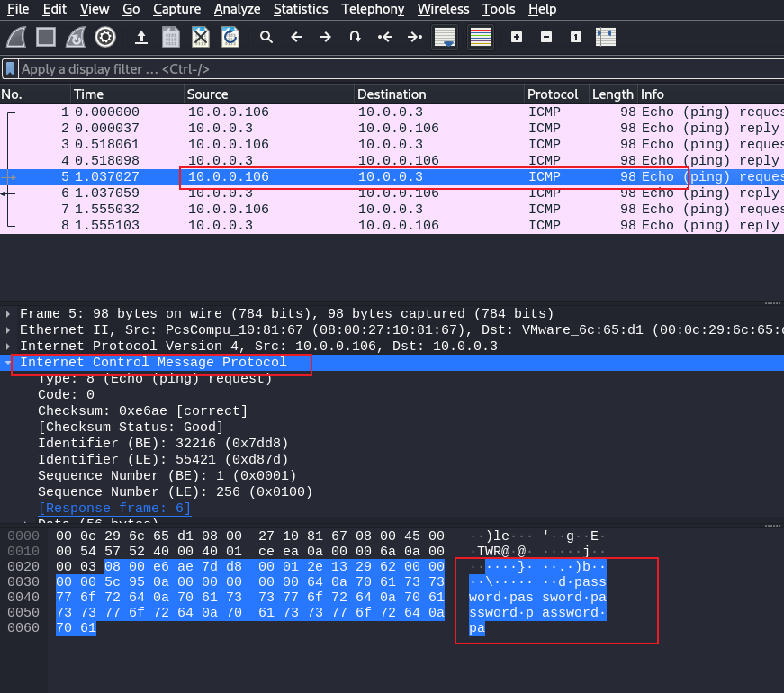
Task: Select packet 2 at time 0.000037
Action: click(x=392, y=128)
